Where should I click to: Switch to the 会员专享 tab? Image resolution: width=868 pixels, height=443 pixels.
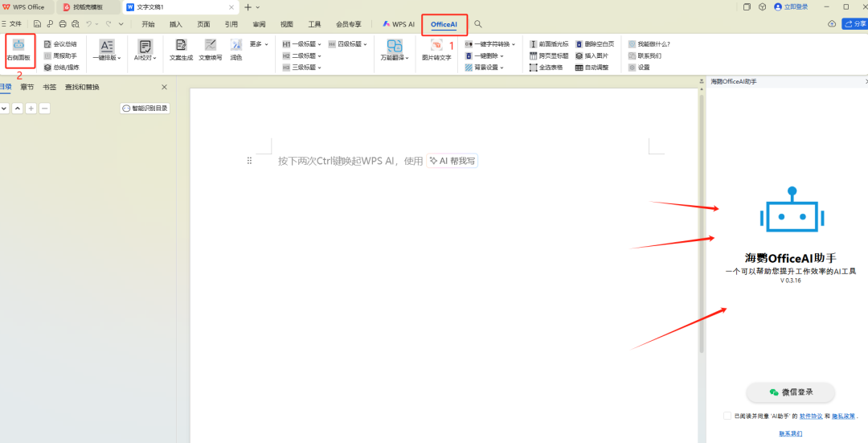point(348,24)
